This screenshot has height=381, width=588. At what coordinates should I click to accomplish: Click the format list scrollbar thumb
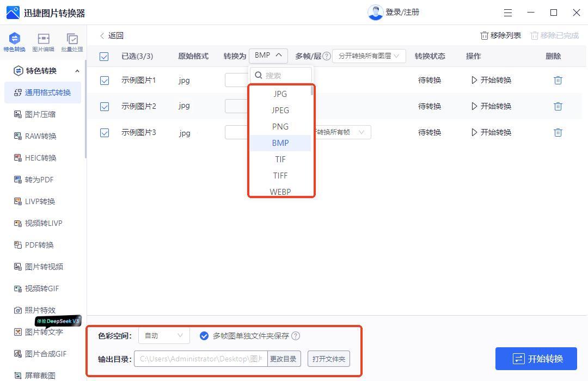(x=312, y=91)
